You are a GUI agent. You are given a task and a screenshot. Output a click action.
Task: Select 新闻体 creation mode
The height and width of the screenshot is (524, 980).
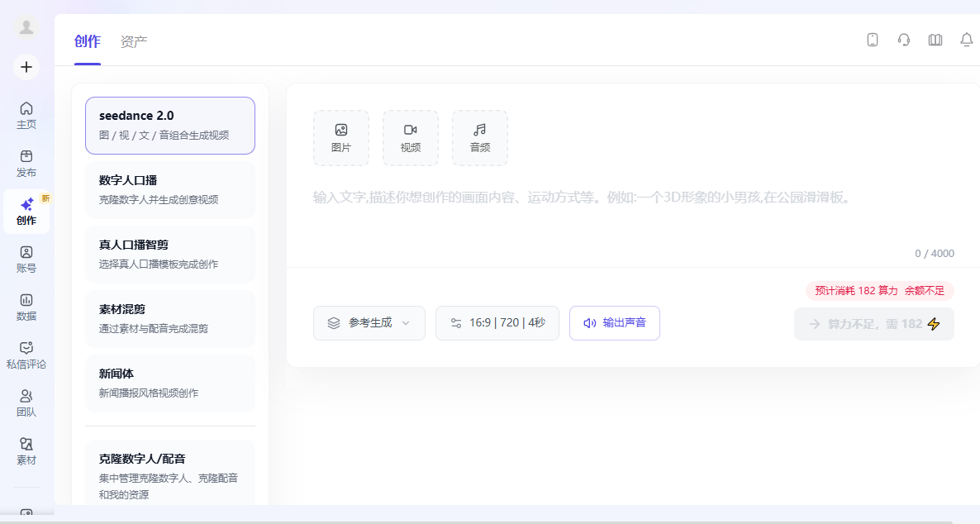170,383
